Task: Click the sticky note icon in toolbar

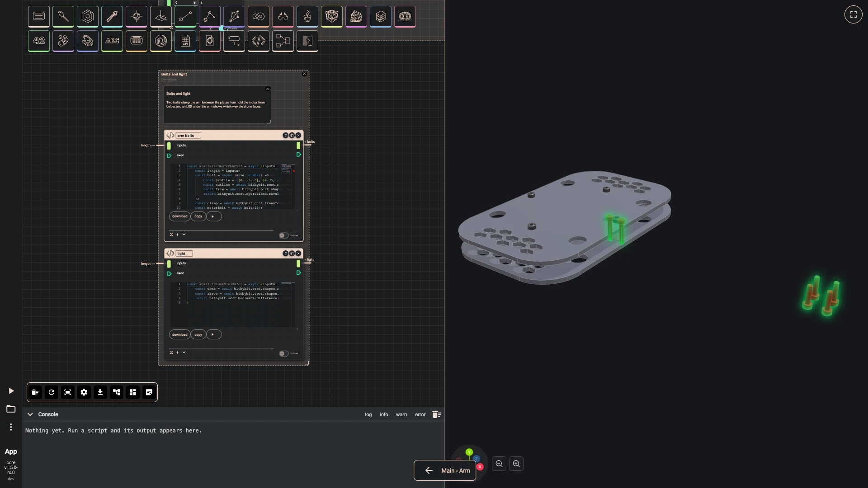Action: point(149,392)
